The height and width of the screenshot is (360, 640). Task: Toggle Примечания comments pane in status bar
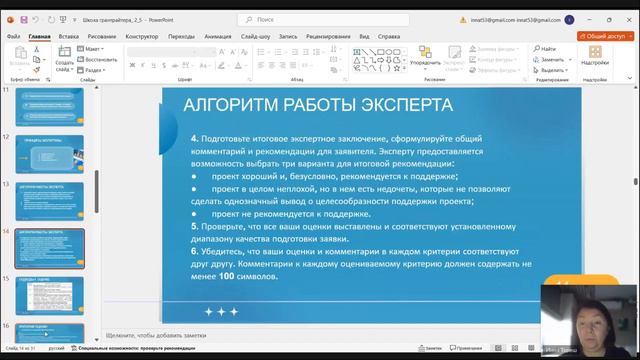tap(466, 348)
